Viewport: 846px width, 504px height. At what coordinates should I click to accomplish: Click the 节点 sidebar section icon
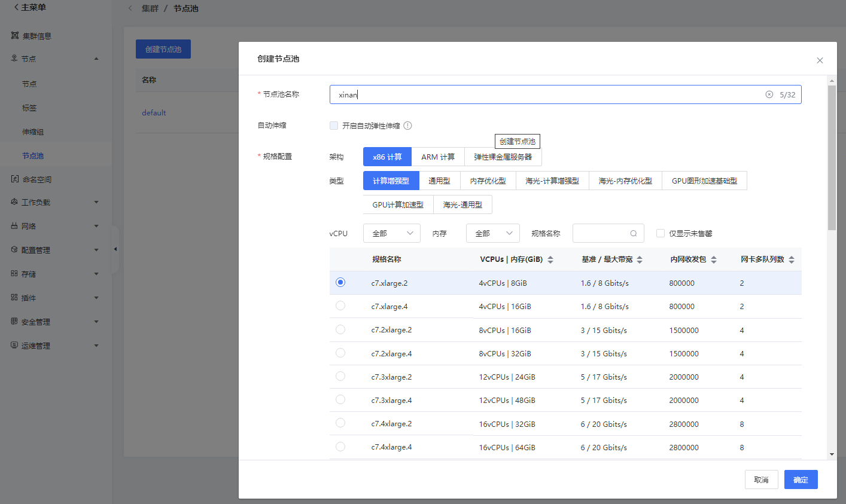coord(14,59)
